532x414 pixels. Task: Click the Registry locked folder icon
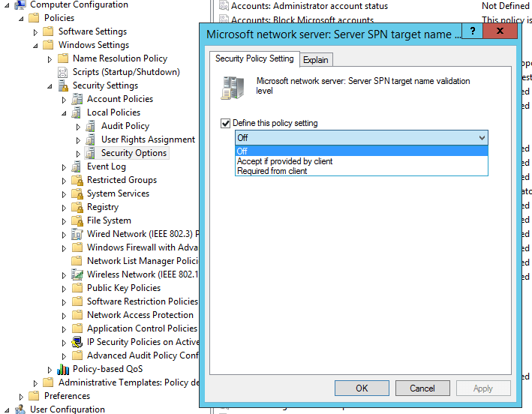point(77,207)
